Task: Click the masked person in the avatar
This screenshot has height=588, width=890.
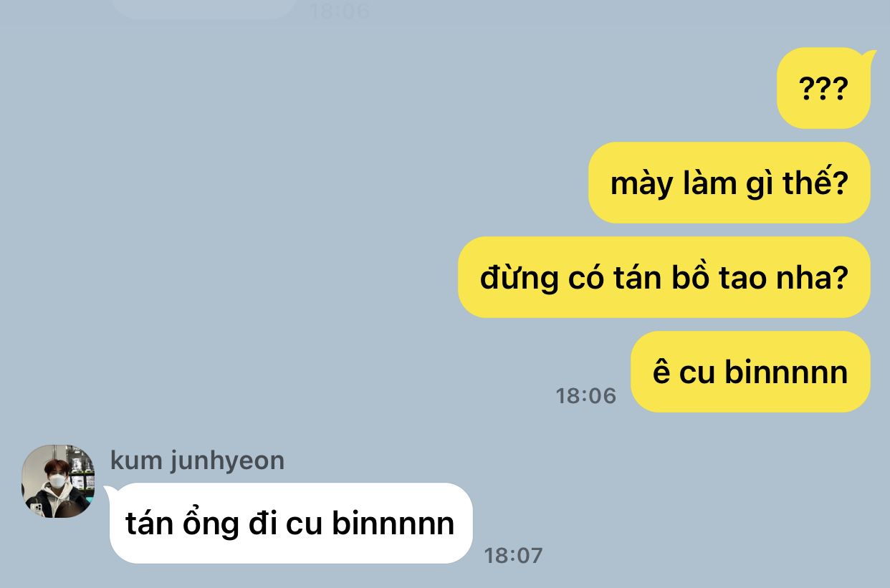Action: click(57, 486)
